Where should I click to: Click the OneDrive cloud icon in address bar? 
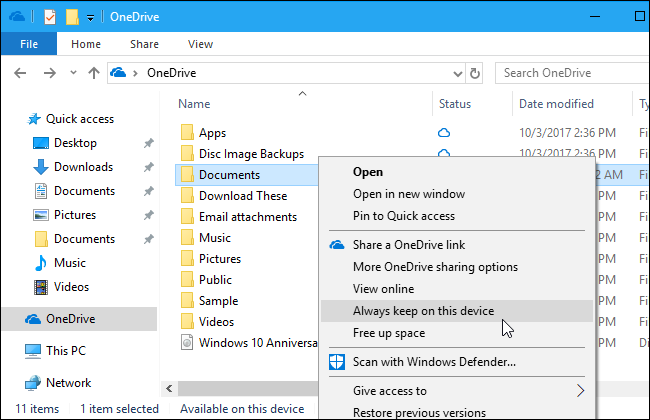pos(118,73)
